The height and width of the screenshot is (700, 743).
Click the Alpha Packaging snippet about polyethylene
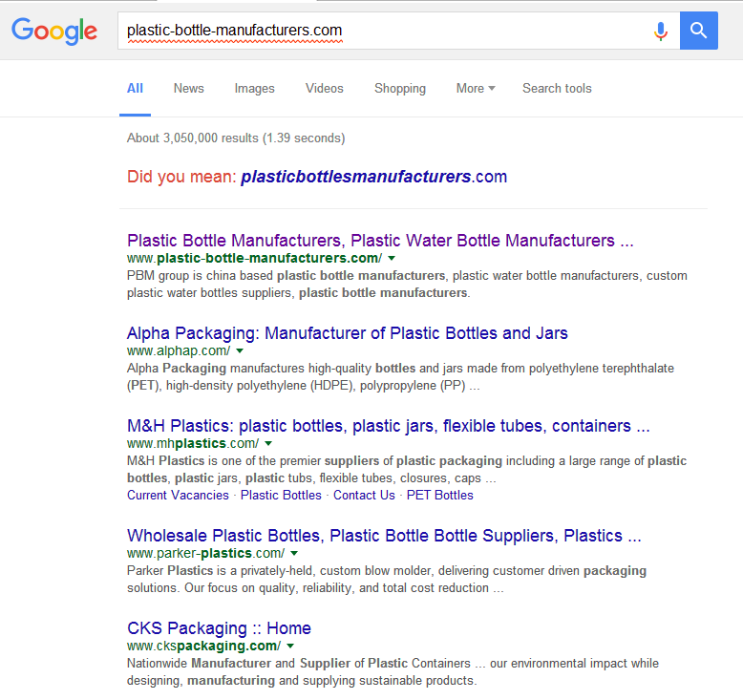coord(400,377)
